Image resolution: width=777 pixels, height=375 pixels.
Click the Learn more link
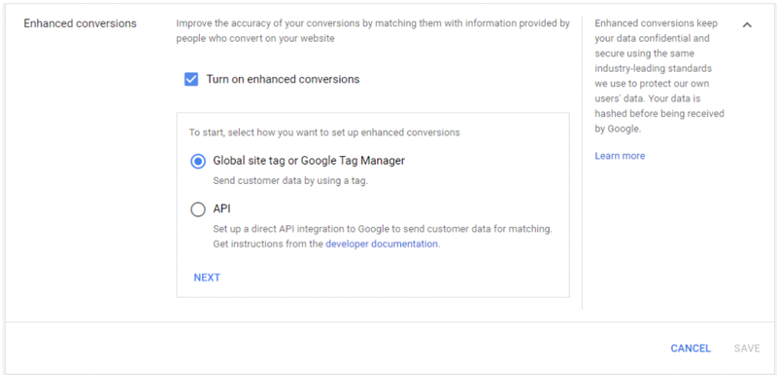620,156
